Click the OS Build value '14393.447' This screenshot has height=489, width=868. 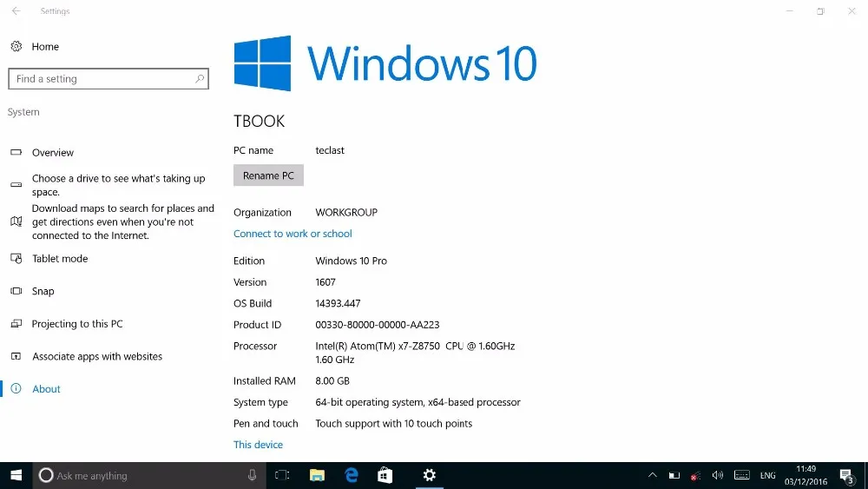[338, 303]
